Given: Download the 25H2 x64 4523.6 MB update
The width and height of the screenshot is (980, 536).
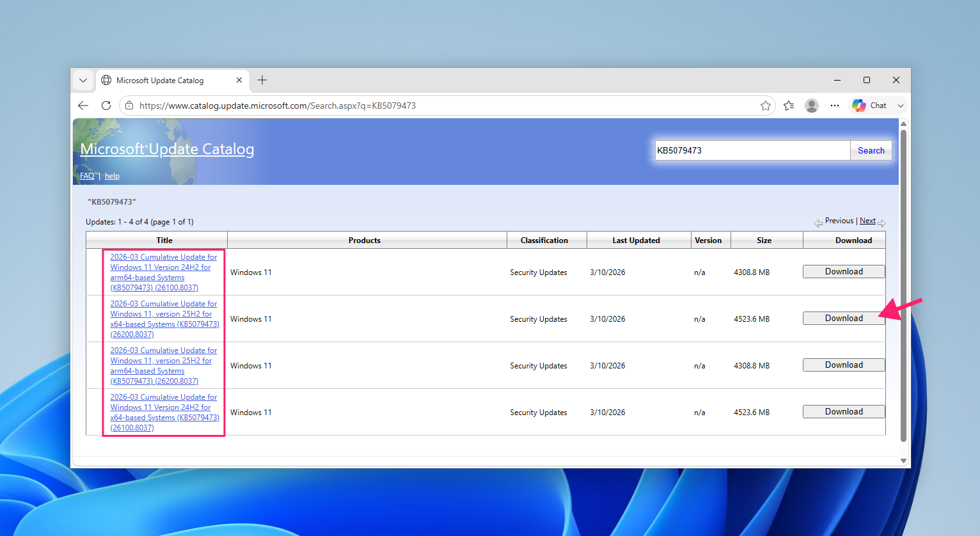Looking at the screenshot, I should click(x=844, y=318).
